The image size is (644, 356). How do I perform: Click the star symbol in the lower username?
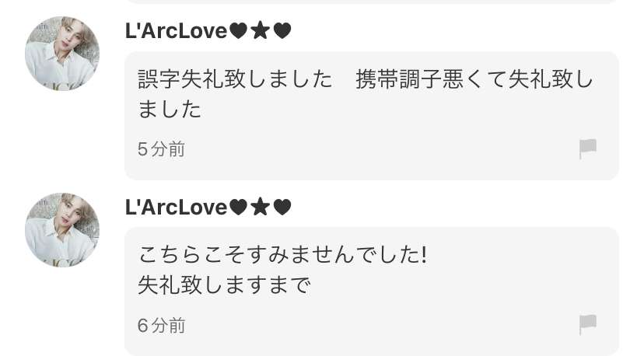260,207
